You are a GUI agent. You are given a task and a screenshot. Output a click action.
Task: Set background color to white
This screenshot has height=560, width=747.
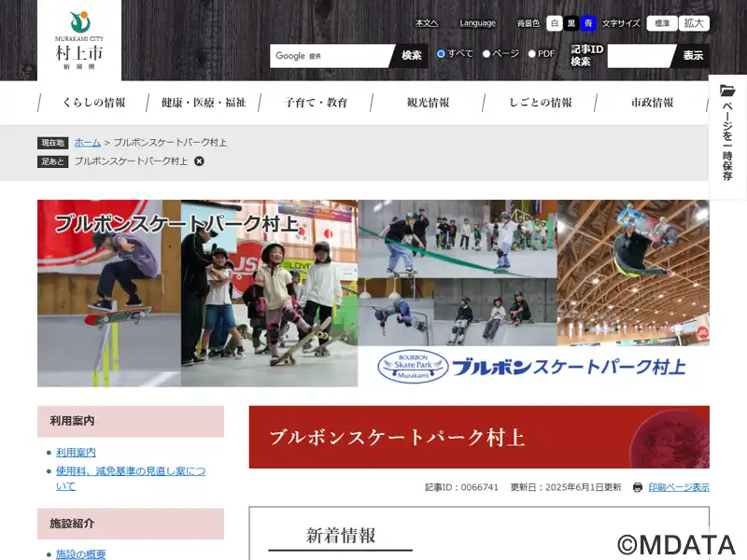(555, 23)
